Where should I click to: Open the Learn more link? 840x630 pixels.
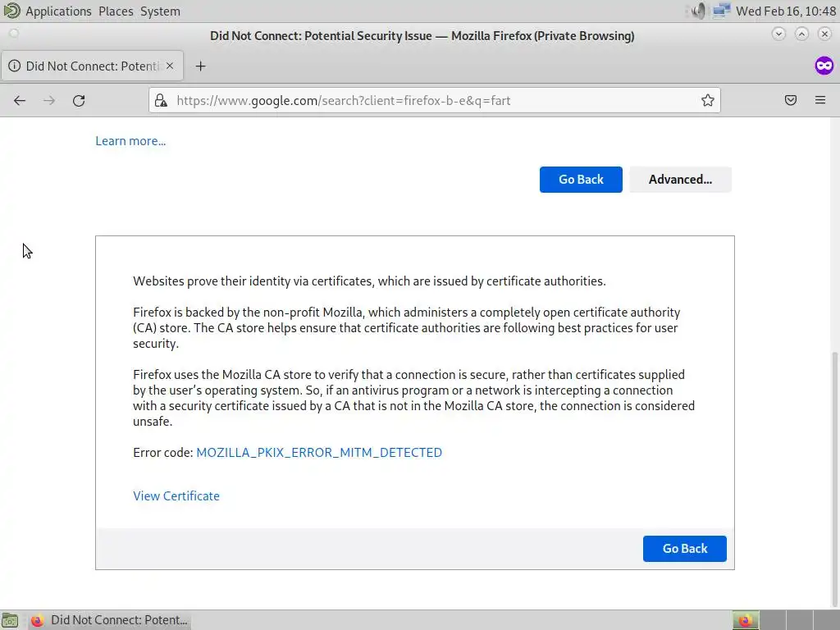pyautogui.click(x=130, y=141)
